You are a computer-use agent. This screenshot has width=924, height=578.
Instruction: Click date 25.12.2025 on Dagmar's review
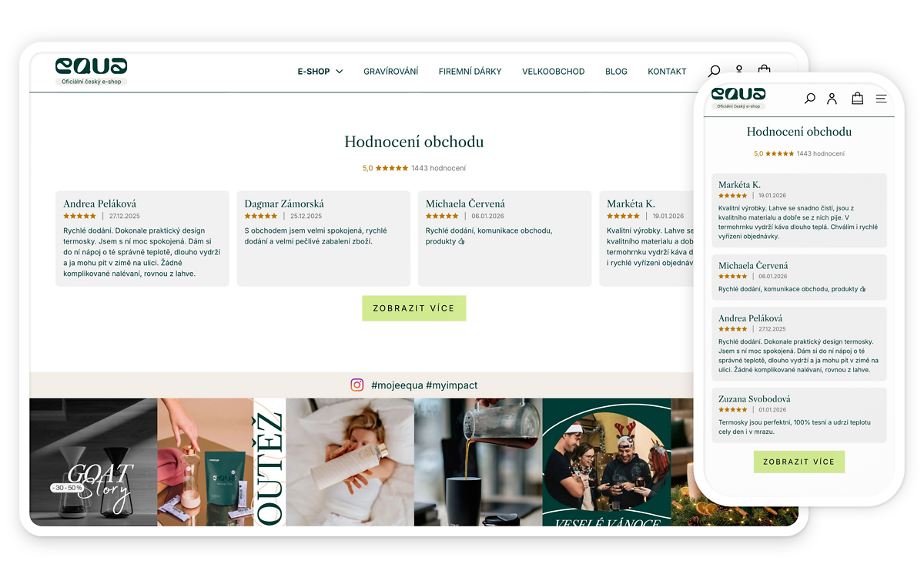click(306, 217)
